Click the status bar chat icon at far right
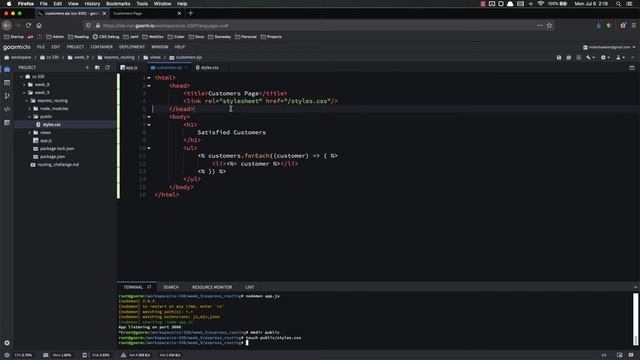The width and height of the screenshot is (640, 360). point(631,355)
